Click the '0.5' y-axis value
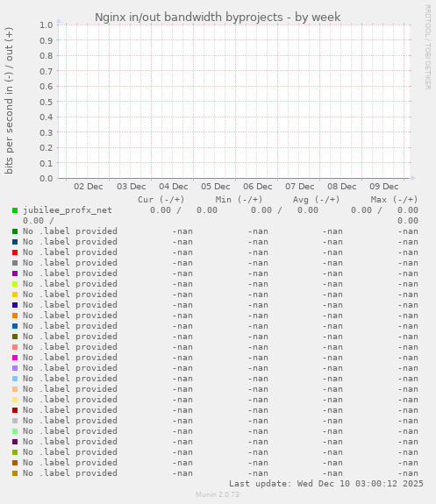Image resolution: width=436 pixels, height=504 pixels. [x=46, y=102]
